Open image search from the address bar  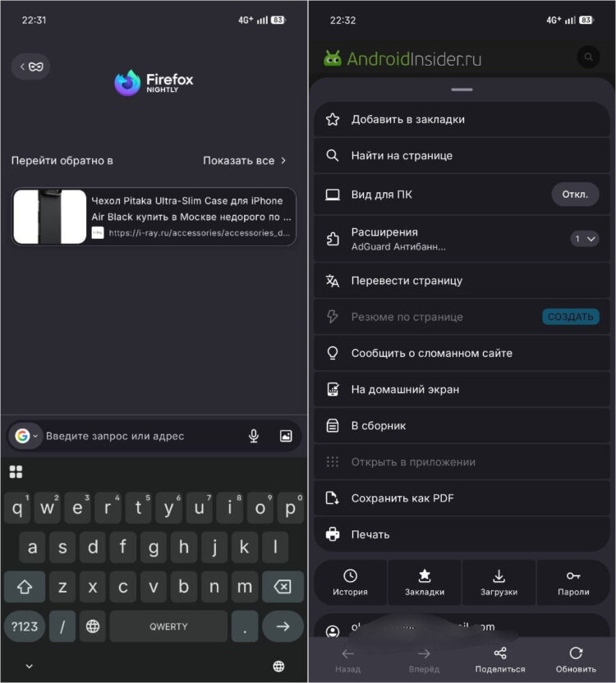[286, 436]
